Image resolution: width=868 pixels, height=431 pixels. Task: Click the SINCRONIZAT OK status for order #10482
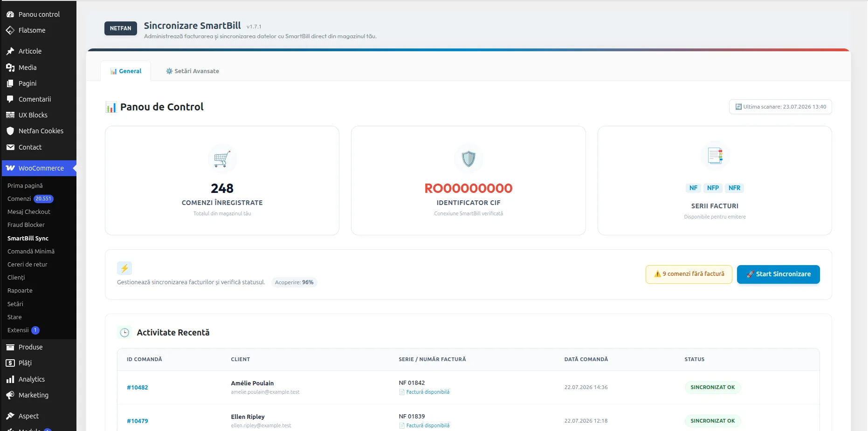tap(713, 387)
